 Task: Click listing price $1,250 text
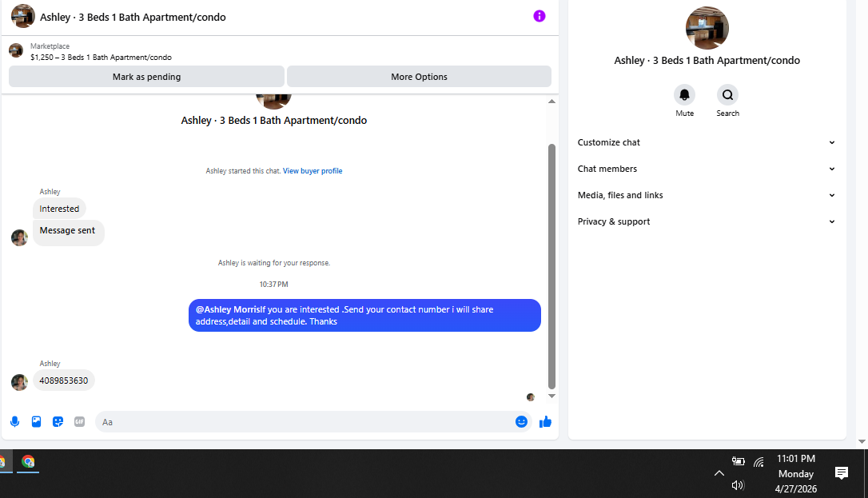[42, 57]
